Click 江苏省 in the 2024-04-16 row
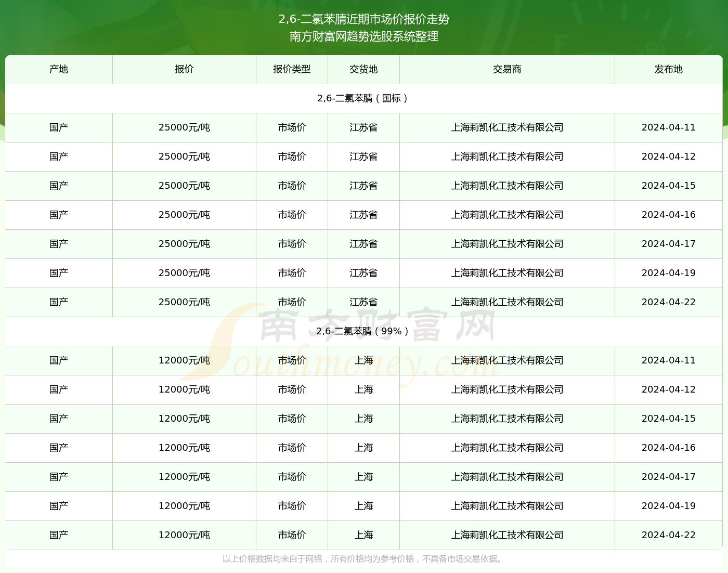 click(x=363, y=215)
